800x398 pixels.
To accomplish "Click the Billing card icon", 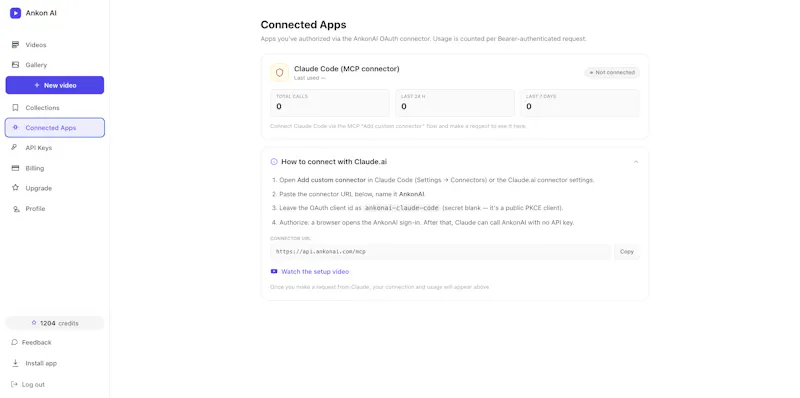I will [15, 168].
